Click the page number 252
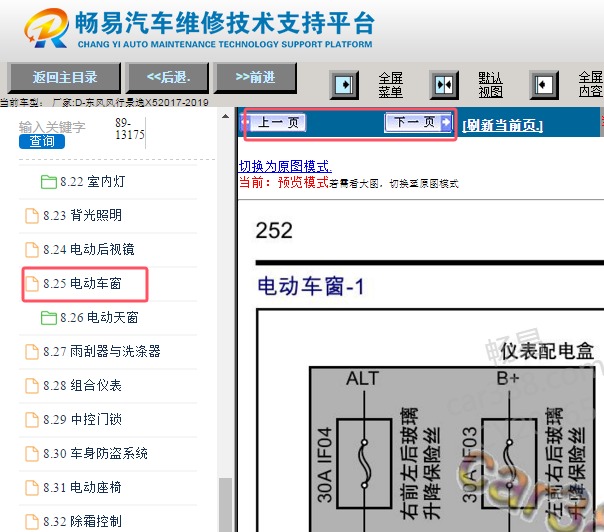The height and width of the screenshot is (532, 604). (274, 231)
